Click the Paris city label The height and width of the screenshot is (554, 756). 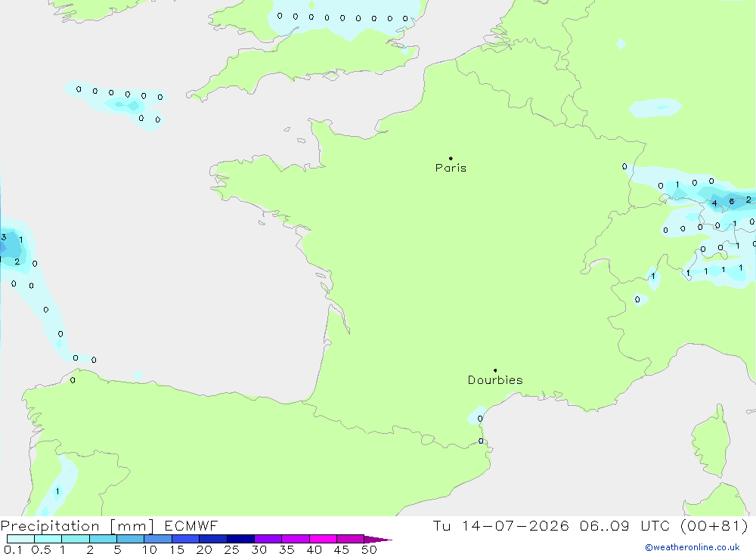(451, 168)
